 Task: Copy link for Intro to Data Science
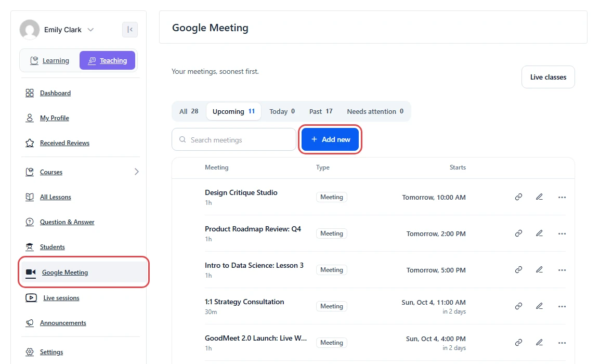pyautogui.click(x=518, y=270)
